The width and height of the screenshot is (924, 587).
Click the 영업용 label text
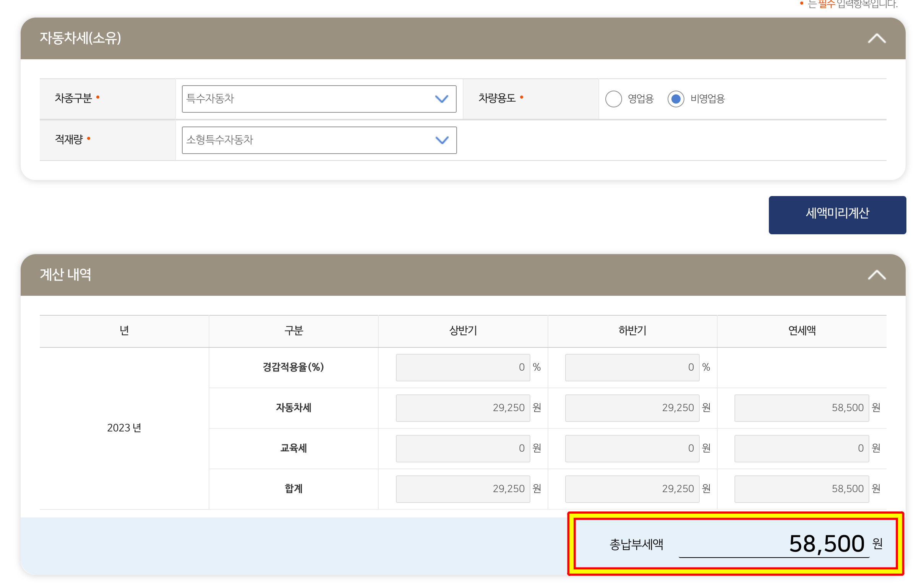click(x=640, y=99)
